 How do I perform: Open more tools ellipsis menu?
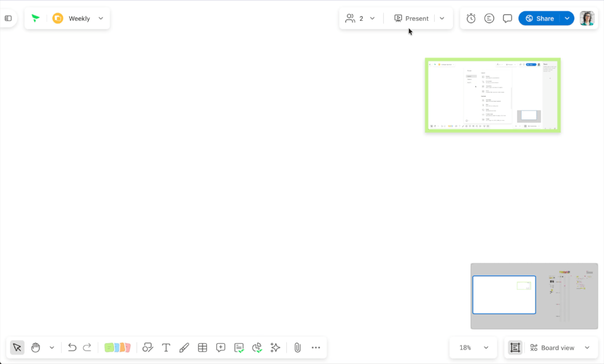316,348
